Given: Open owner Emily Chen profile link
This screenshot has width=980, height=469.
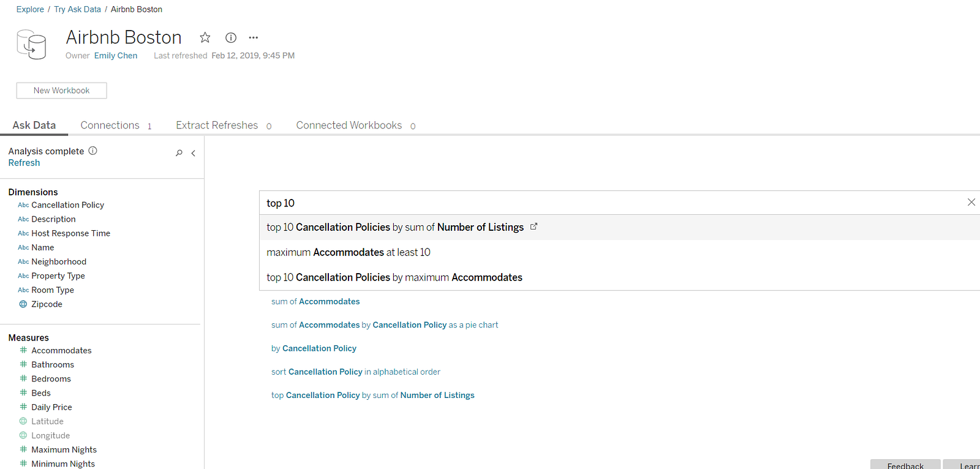Looking at the screenshot, I should [x=116, y=56].
